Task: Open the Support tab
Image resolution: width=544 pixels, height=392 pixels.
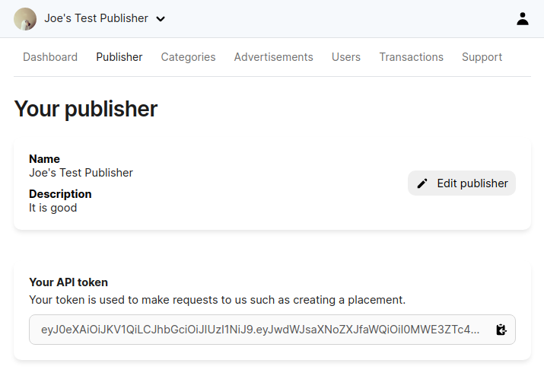Action: 482,57
